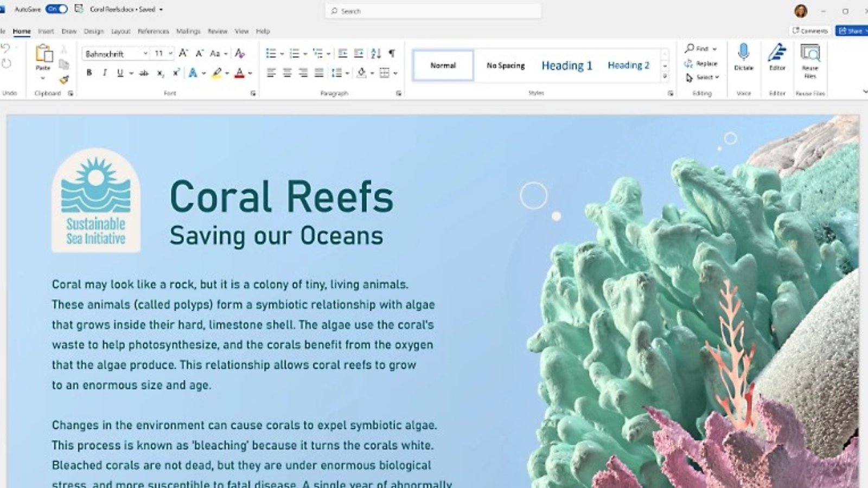Switch to the Insert ribbon tab
This screenshot has height=488, width=868.
pos(46,31)
